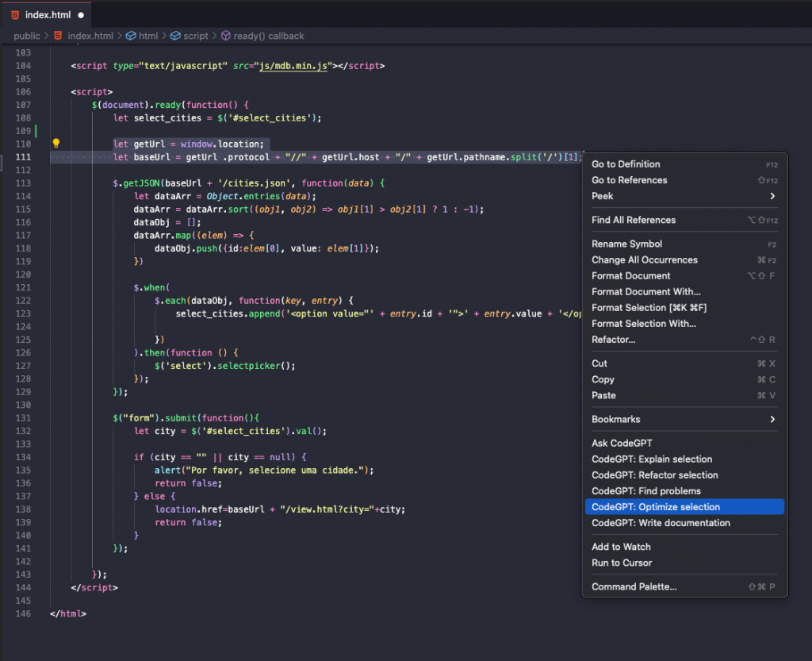Open the Peek submenu entry
The height and width of the screenshot is (661, 812).
point(684,196)
